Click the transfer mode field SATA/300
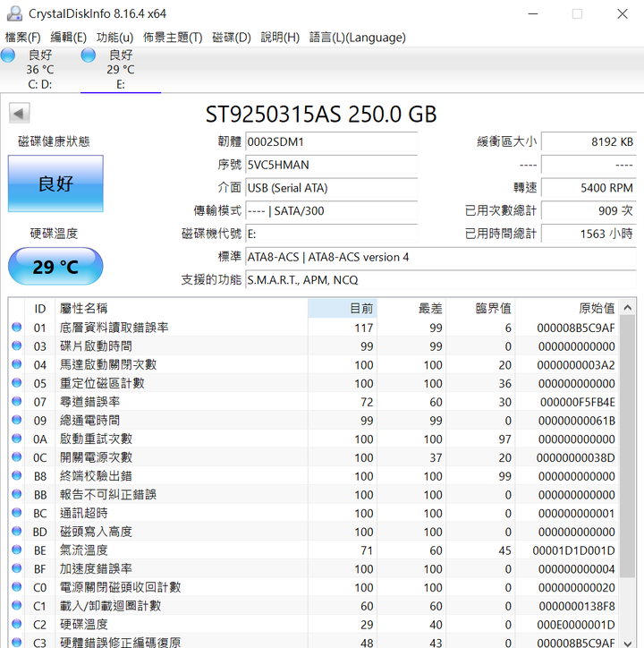 tap(331, 210)
